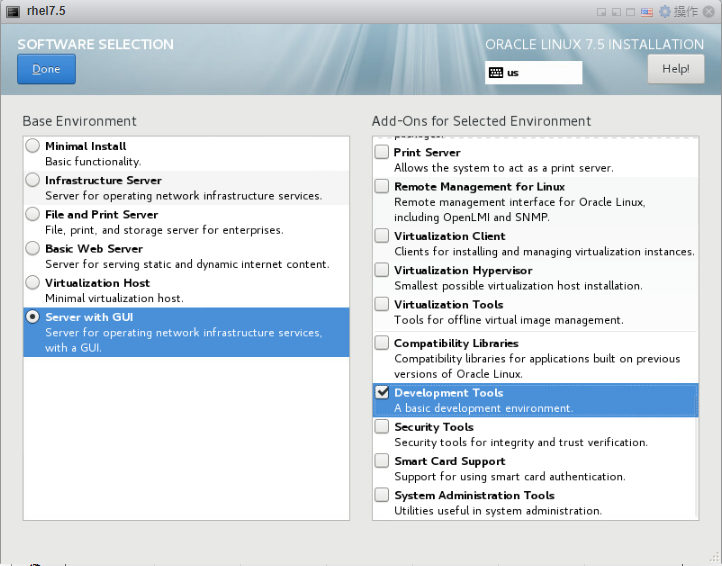Image resolution: width=722 pixels, height=566 pixels.
Task: Select the Basic Web Server radio button
Action: pos(33,248)
